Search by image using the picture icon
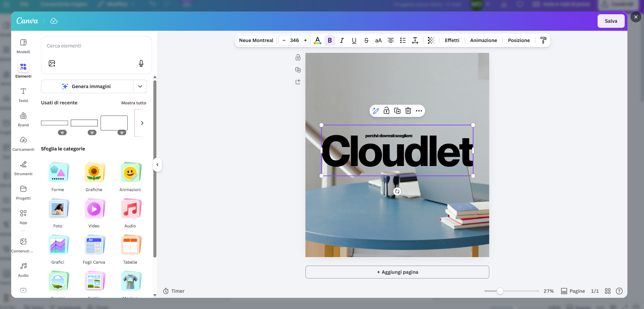 52,63
